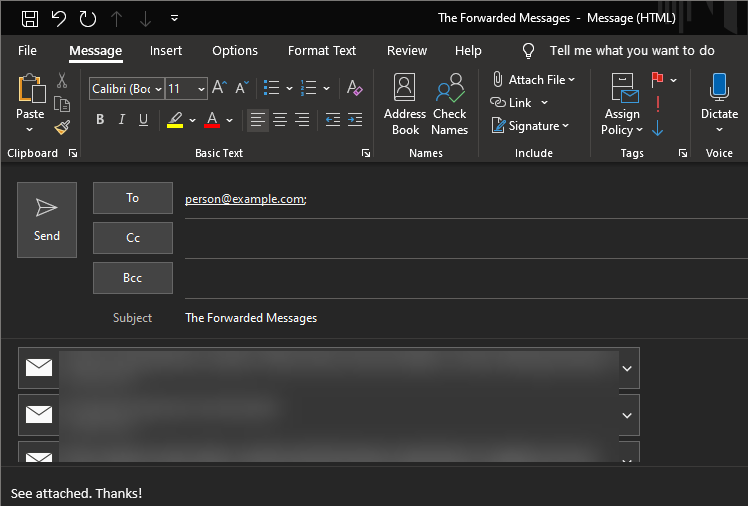The height and width of the screenshot is (506, 748).
Task: Open Paste options dropdown arrow
Action: tap(30, 129)
